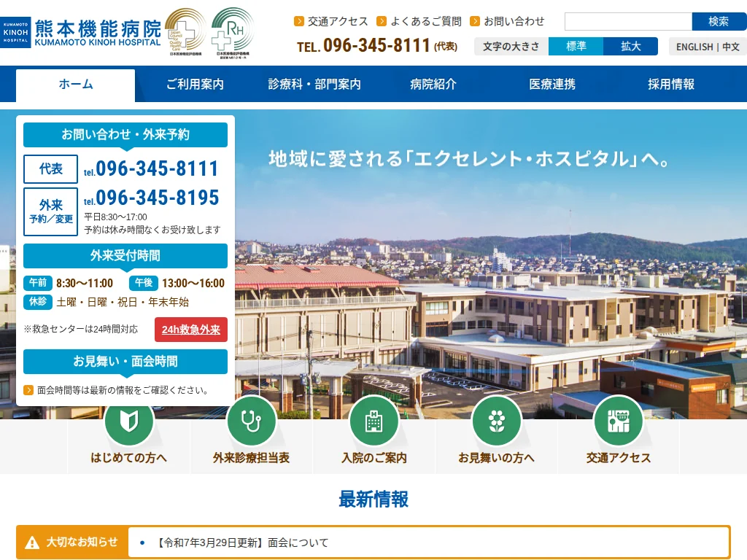The height and width of the screenshot is (560, 747).
Task: Click the 最新情報 section heading
Action: click(373, 499)
